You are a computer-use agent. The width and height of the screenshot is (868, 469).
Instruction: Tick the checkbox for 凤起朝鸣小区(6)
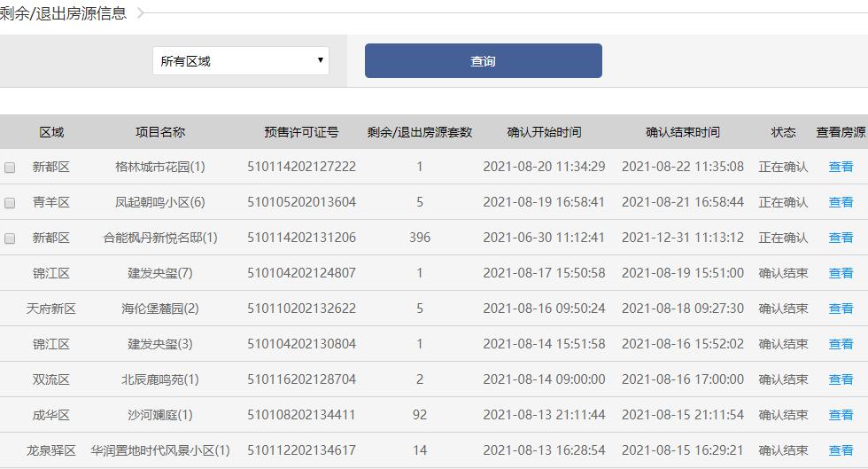click(x=10, y=203)
